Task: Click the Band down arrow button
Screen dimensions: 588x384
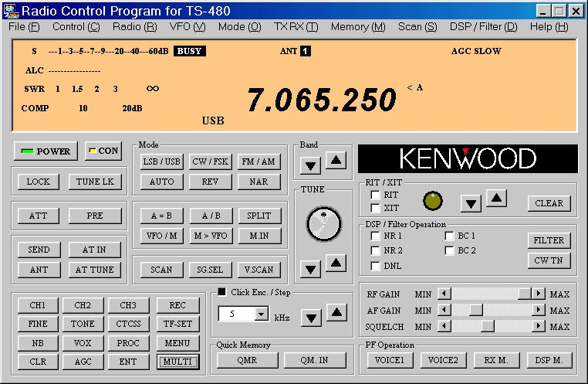Action: (x=310, y=165)
